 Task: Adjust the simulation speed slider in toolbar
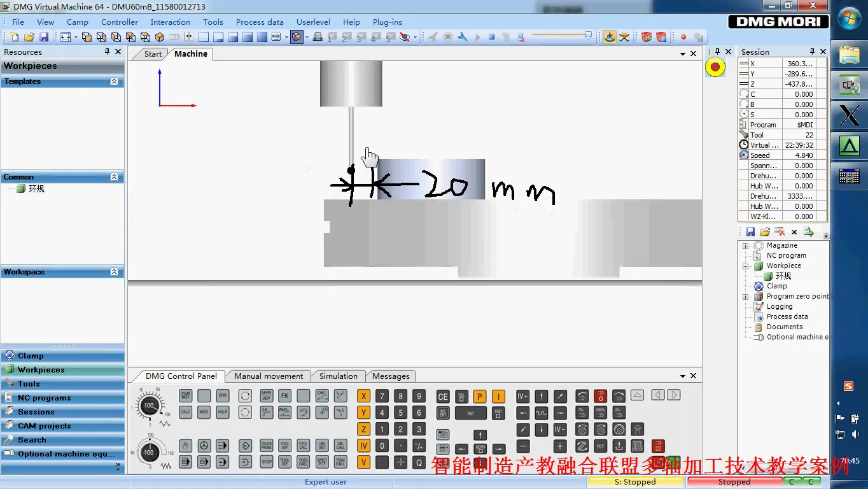(587, 36)
